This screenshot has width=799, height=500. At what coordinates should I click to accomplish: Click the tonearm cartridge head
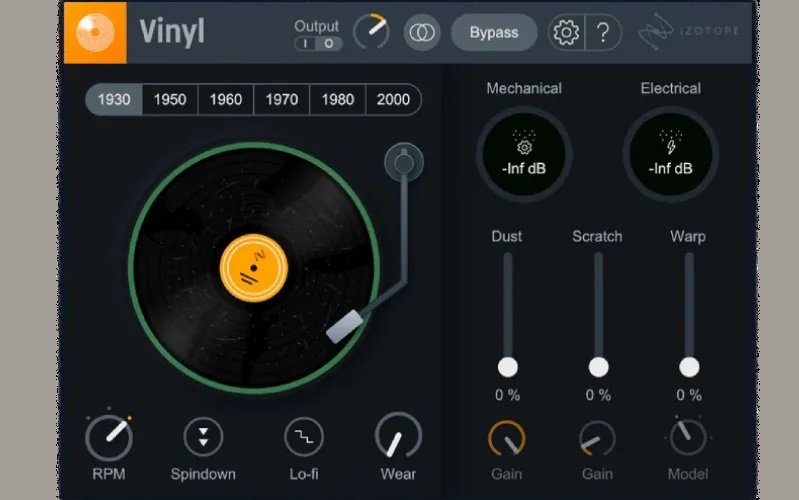point(344,327)
